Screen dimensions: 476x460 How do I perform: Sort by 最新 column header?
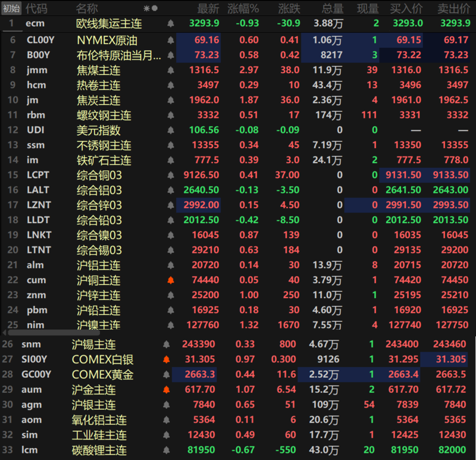tap(208, 8)
